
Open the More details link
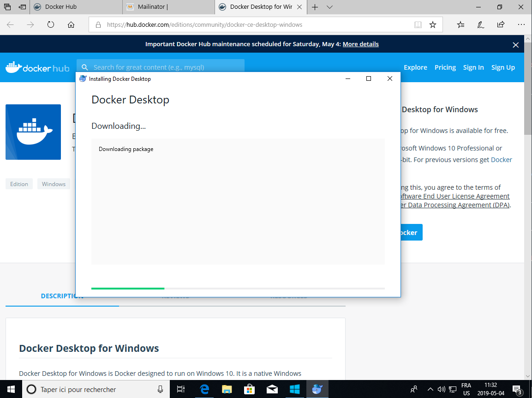point(360,44)
